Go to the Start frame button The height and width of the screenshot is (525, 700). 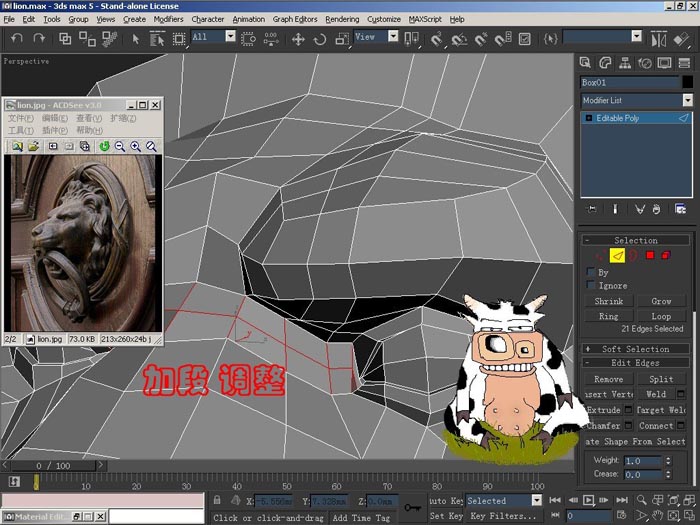tap(555, 500)
